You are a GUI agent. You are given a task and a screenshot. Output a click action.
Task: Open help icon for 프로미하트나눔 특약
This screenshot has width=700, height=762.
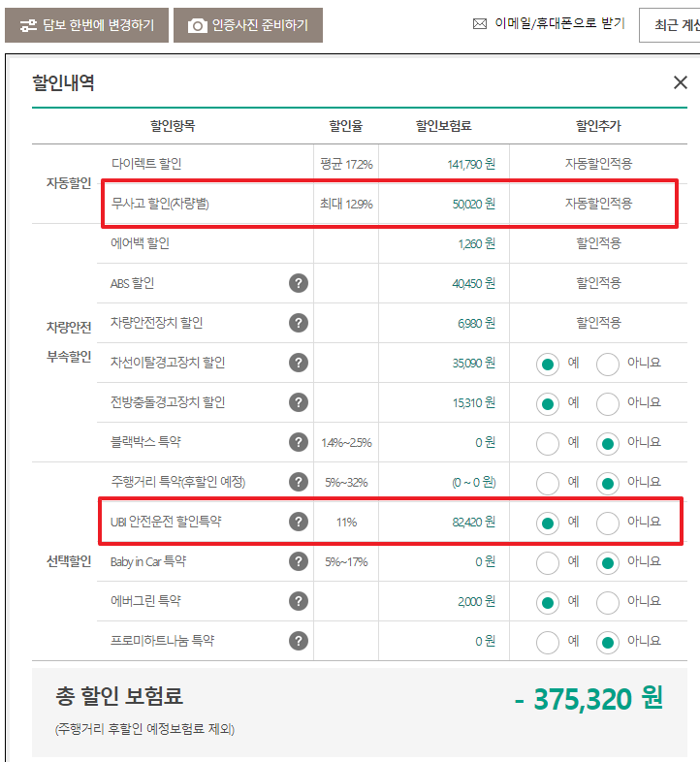[299, 641]
